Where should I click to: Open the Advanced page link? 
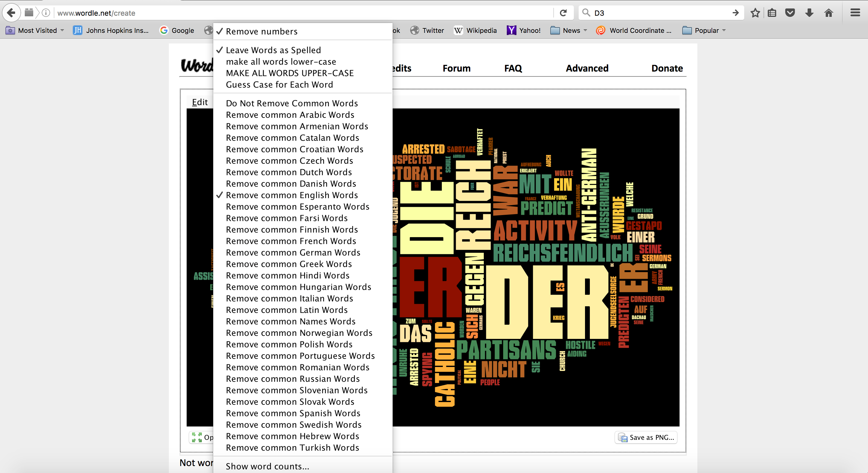[x=587, y=68]
